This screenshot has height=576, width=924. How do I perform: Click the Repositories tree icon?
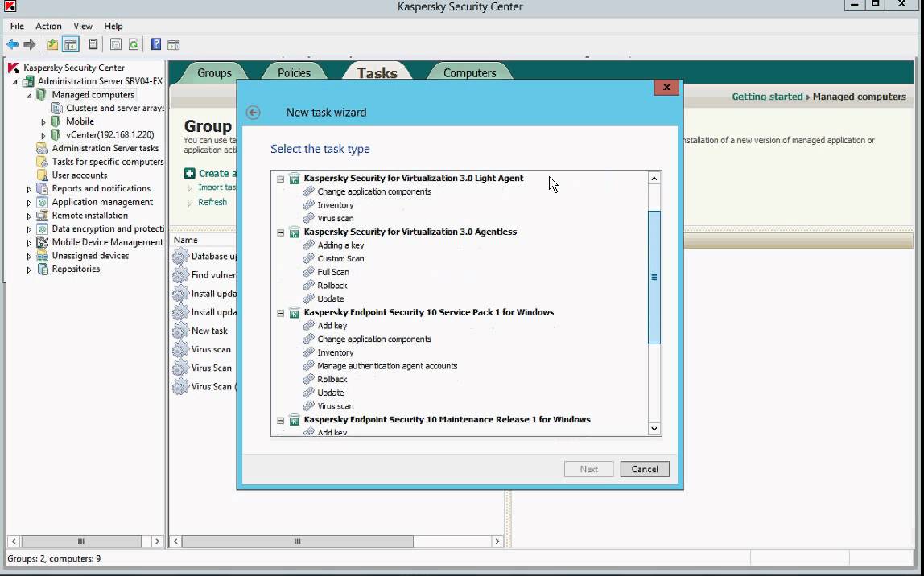coord(42,269)
